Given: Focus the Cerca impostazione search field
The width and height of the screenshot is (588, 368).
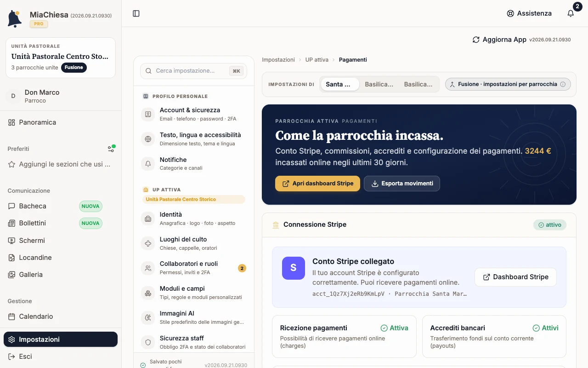Looking at the screenshot, I should [193, 71].
